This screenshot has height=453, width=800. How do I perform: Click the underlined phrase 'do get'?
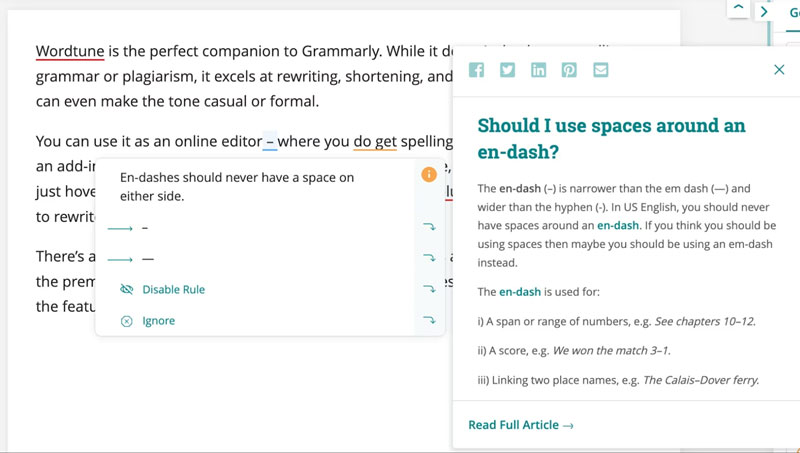[375, 141]
